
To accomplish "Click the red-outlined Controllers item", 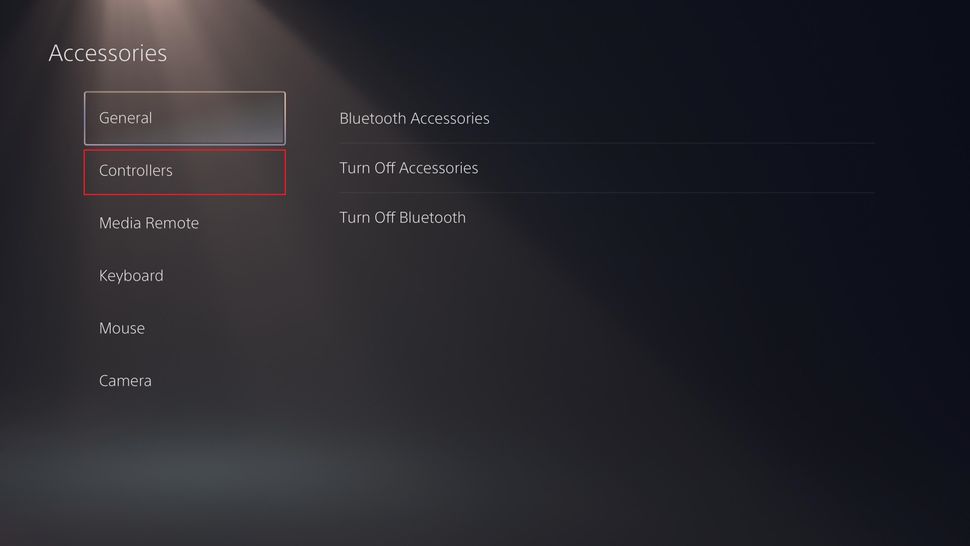I will 184,171.
